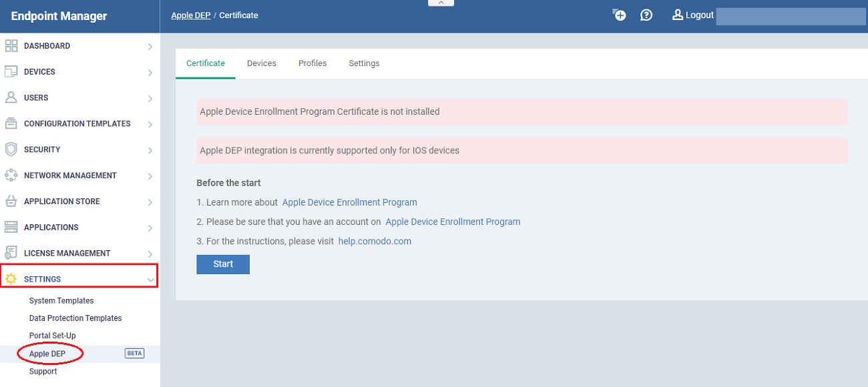Open the help chat question icon

(x=646, y=15)
